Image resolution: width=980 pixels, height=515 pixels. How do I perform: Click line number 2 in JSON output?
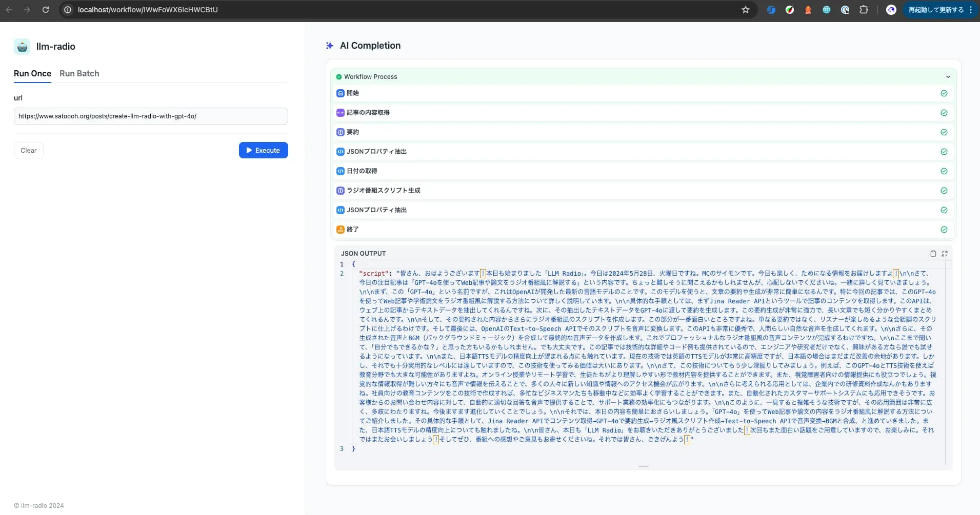(342, 274)
